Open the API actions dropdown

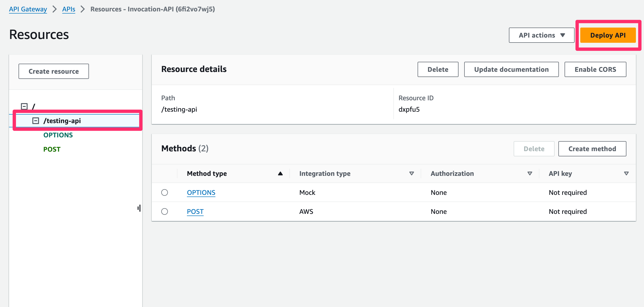[541, 35]
